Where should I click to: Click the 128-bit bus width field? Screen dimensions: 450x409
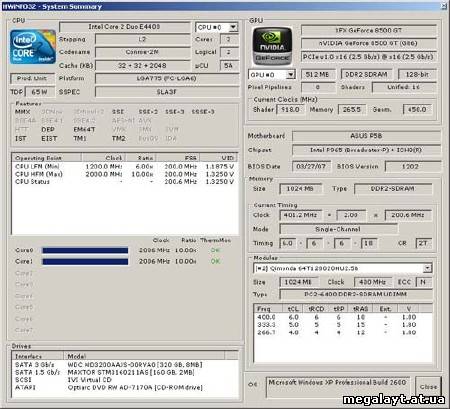[x=417, y=74]
